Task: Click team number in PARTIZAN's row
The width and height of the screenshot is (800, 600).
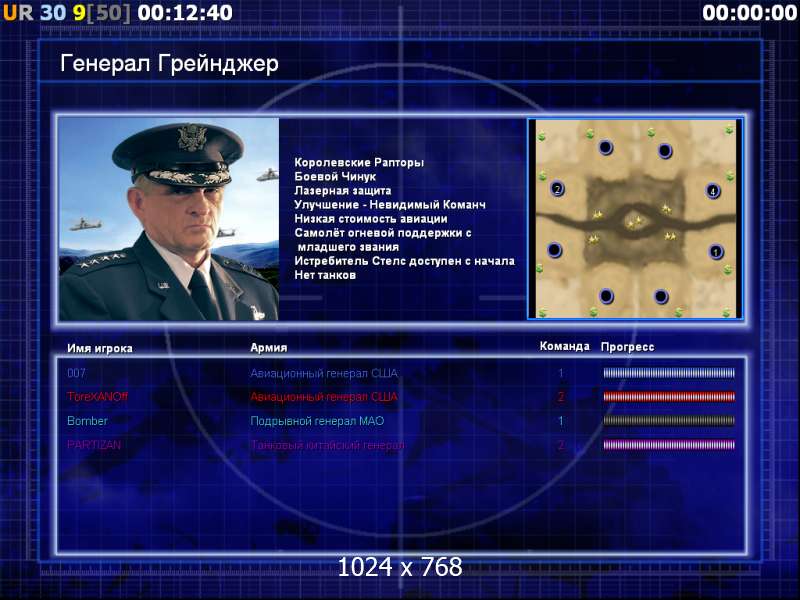Action: coord(561,445)
